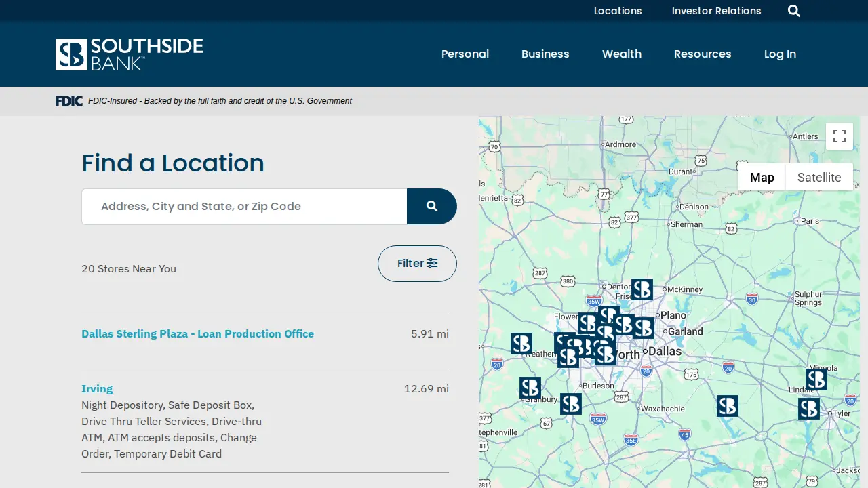Screen dimensions: 868x488
Task: Click the FDIC-Insured disclaimer text
Action: click(x=220, y=101)
